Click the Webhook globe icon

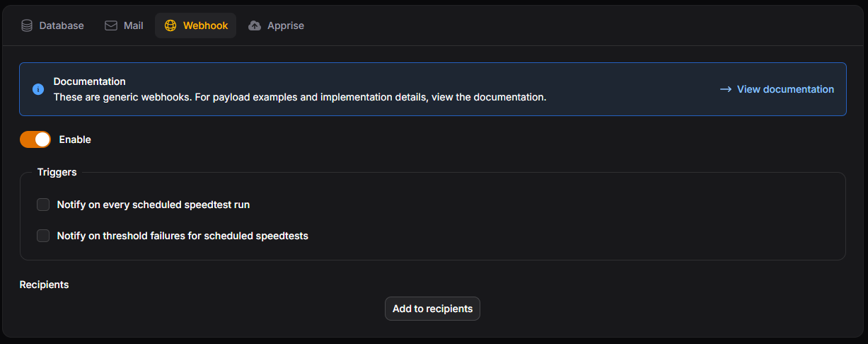click(170, 25)
